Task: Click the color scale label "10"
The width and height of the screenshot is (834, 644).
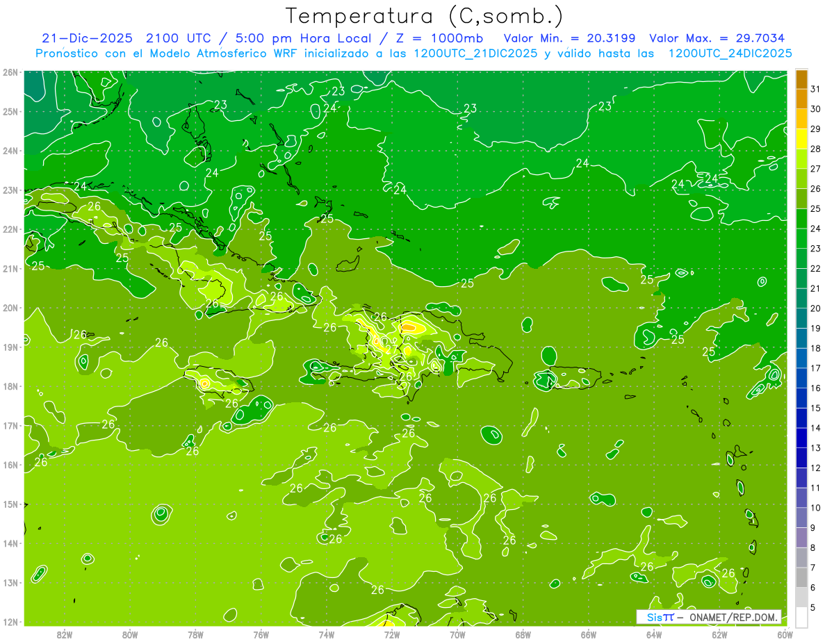Action: coord(816,508)
